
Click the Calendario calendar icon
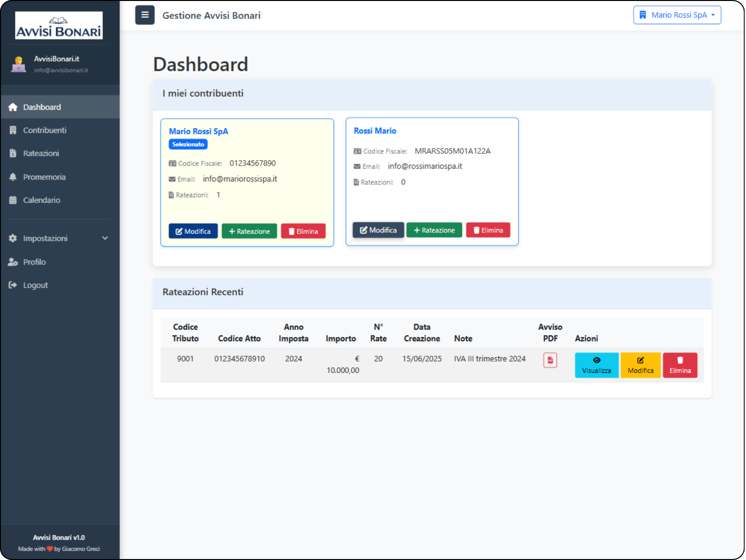13,200
